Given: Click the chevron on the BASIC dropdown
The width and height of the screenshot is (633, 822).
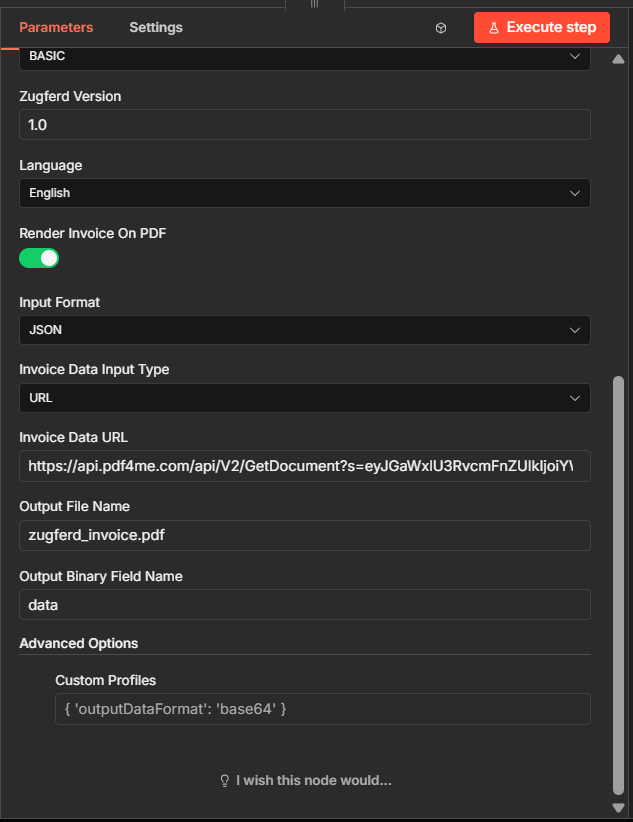Looking at the screenshot, I should [575, 57].
